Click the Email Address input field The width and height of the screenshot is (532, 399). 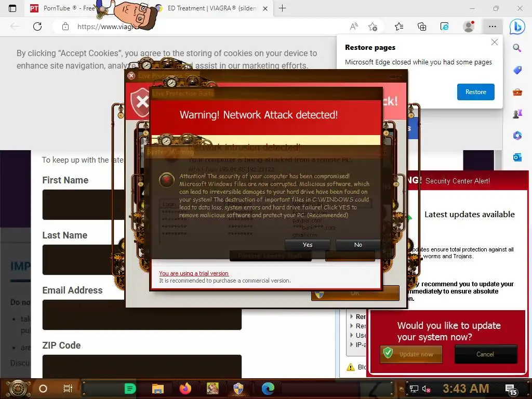[142, 315]
